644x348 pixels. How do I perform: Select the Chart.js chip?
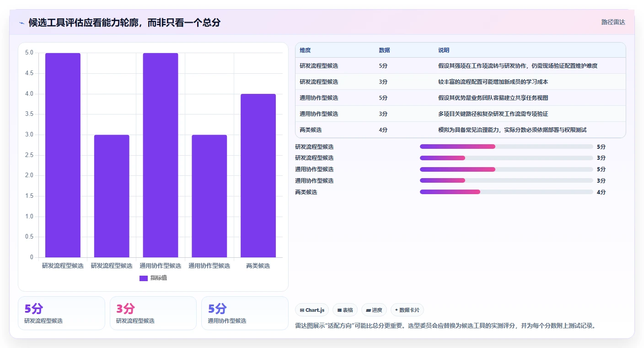pos(312,310)
